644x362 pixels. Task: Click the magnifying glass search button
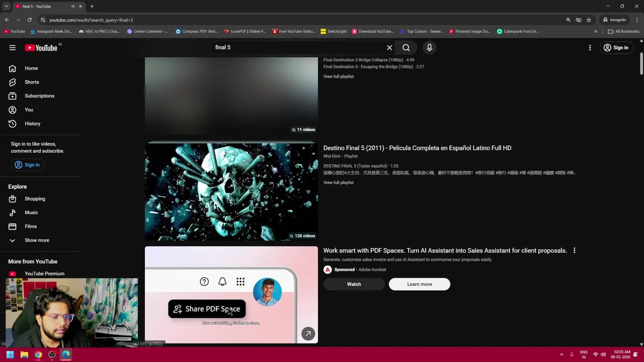click(x=406, y=47)
